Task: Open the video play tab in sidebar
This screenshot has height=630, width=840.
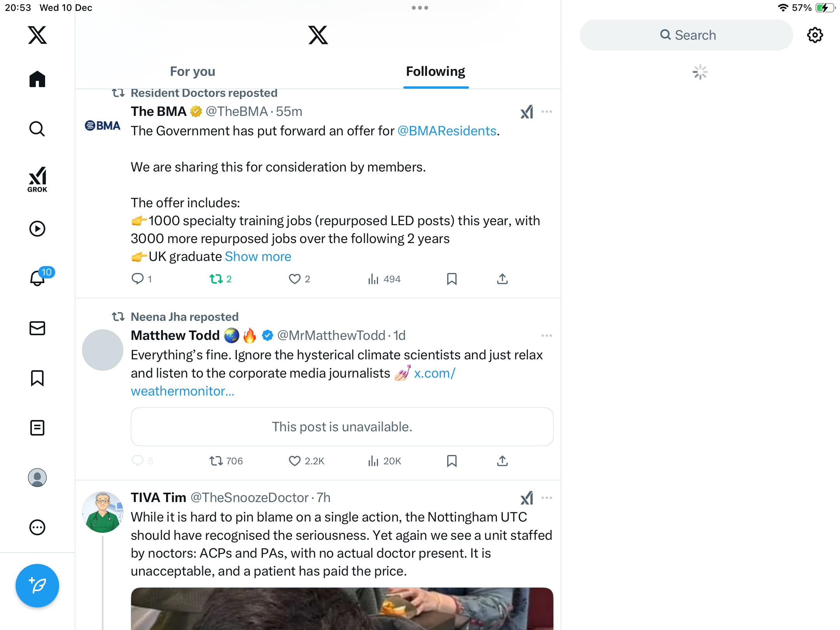Action: [x=37, y=229]
